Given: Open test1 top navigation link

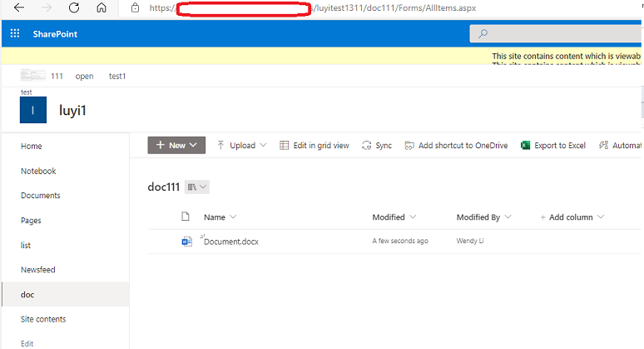Looking at the screenshot, I should click(x=117, y=76).
